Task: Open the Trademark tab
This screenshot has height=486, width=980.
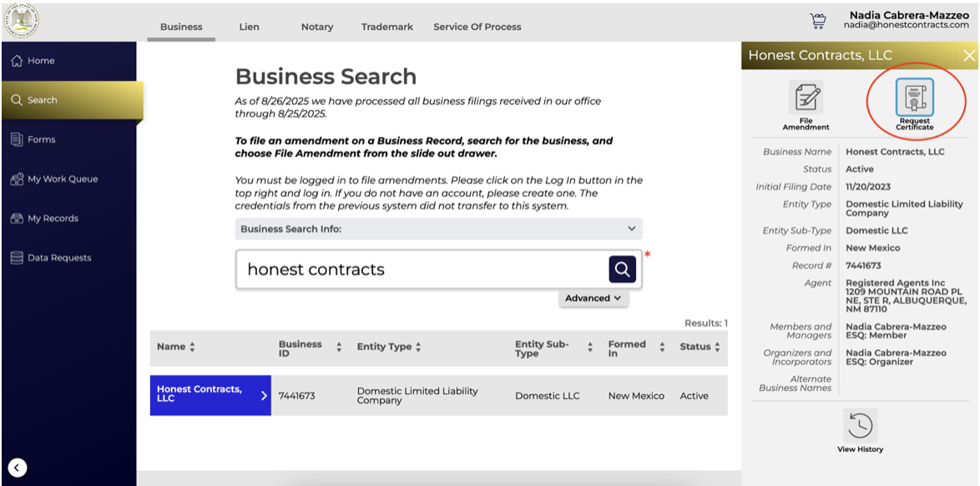Action: click(386, 27)
